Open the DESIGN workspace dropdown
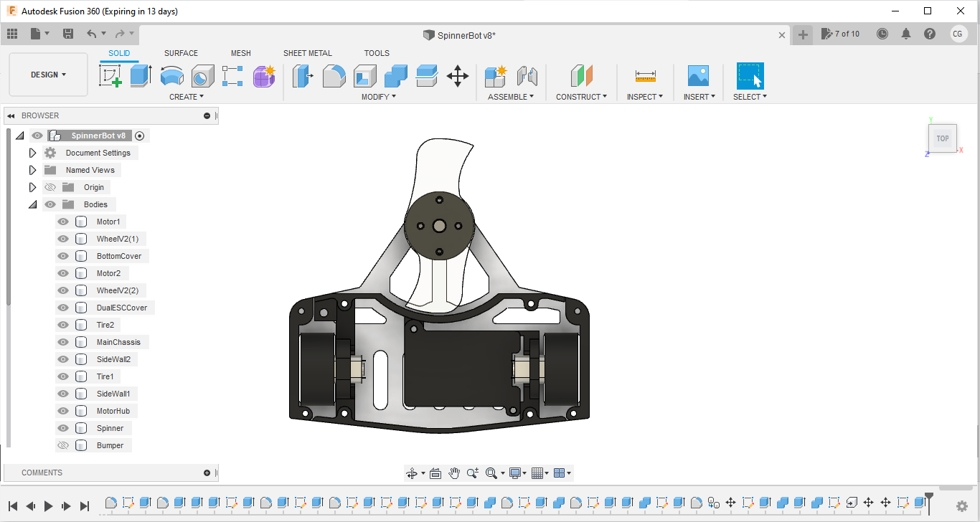The image size is (980, 522). 48,75
